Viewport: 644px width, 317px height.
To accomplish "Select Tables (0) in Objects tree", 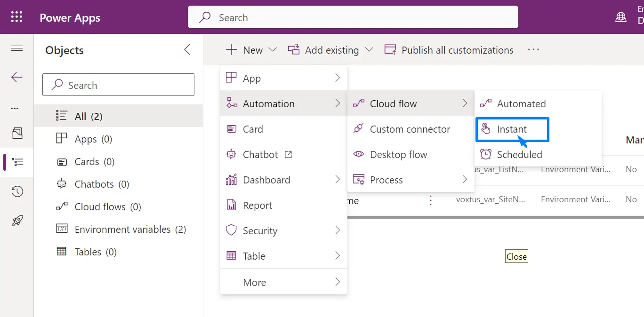I will pyautogui.click(x=119, y=252).
